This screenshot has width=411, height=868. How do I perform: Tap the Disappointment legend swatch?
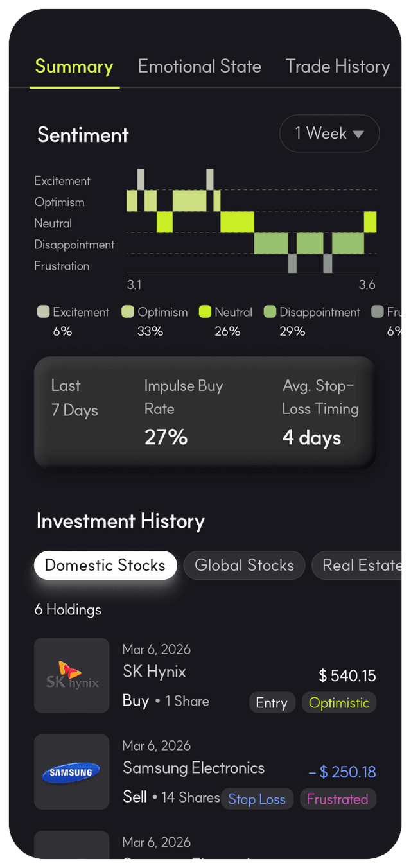point(270,312)
